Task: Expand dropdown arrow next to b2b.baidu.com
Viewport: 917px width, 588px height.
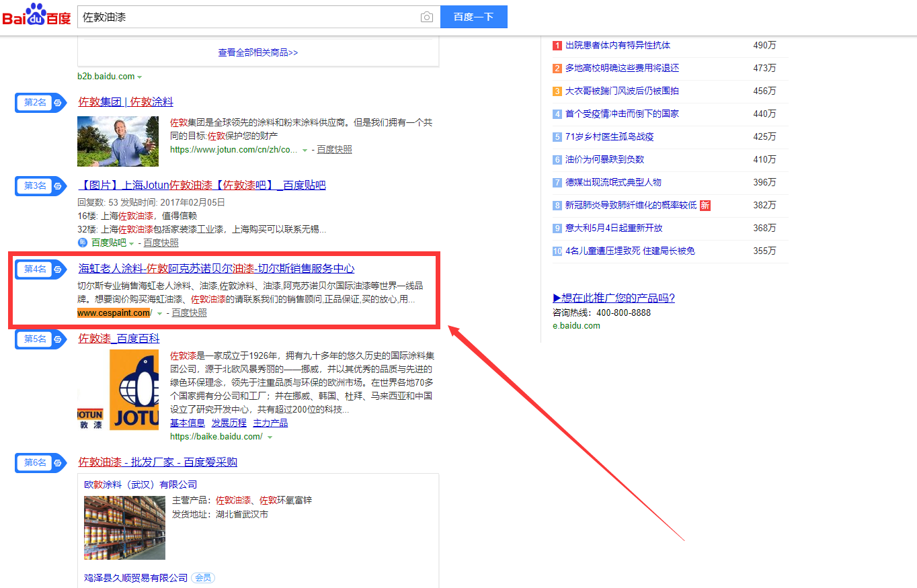Action: [x=140, y=77]
